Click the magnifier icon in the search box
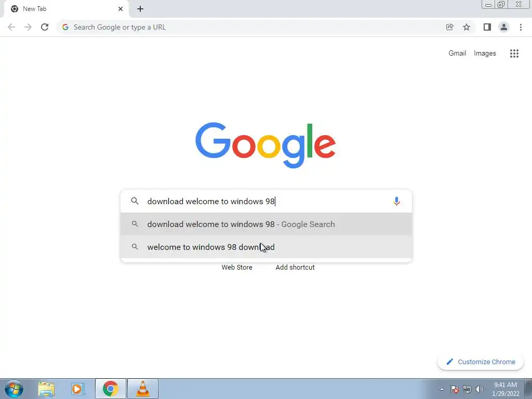The width and height of the screenshot is (532, 399). pyautogui.click(x=135, y=201)
